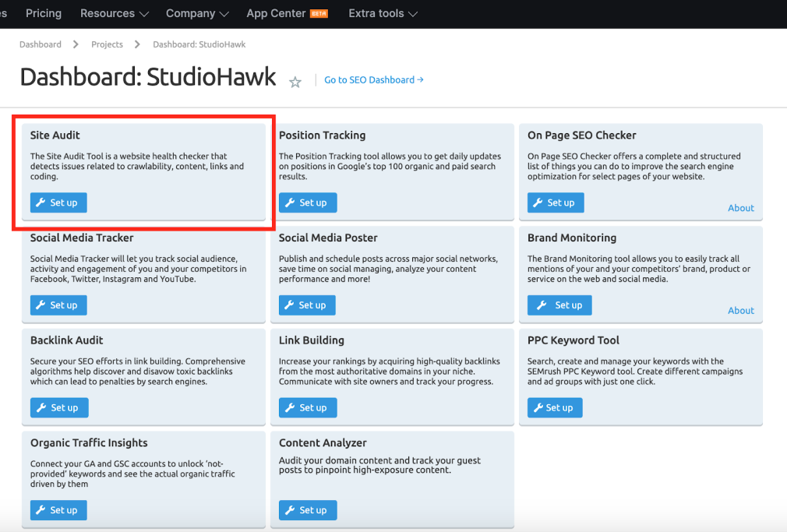The height and width of the screenshot is (532, 787).
Task: Click the wrench icon in PPC Keyword Tool
Action: pos(538,407)
